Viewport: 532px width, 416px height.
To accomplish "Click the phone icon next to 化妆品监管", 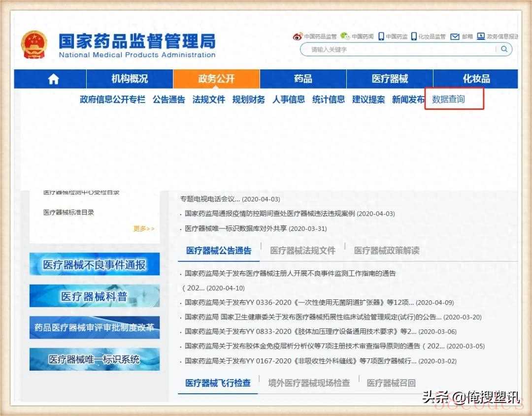I will click(414, 36).
